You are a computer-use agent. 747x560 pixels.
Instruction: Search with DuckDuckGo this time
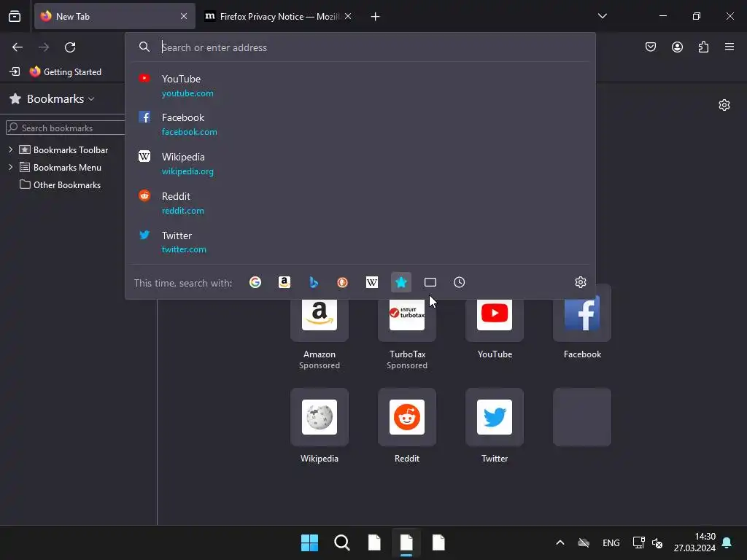(343, 282)
